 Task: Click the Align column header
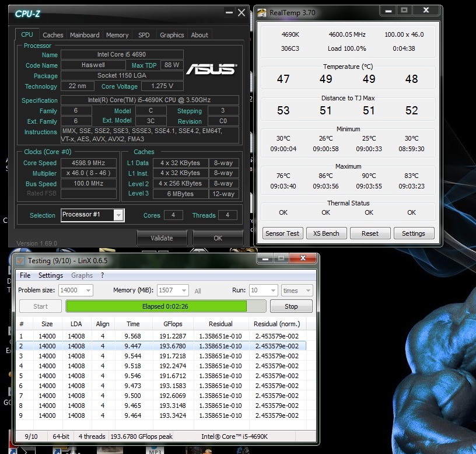pyautogui.click(x=103, y=324)
